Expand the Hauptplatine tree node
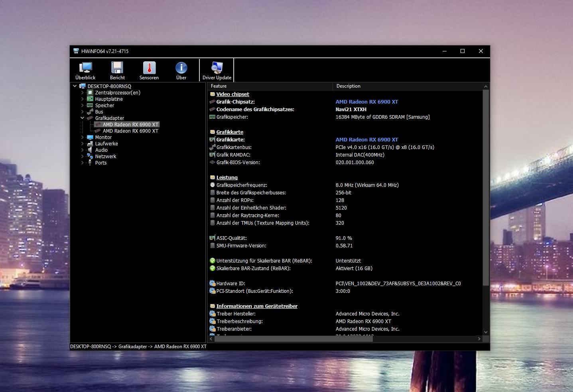Screen dimensions: 573x392 pyautogui.click(x=83, y=99)
